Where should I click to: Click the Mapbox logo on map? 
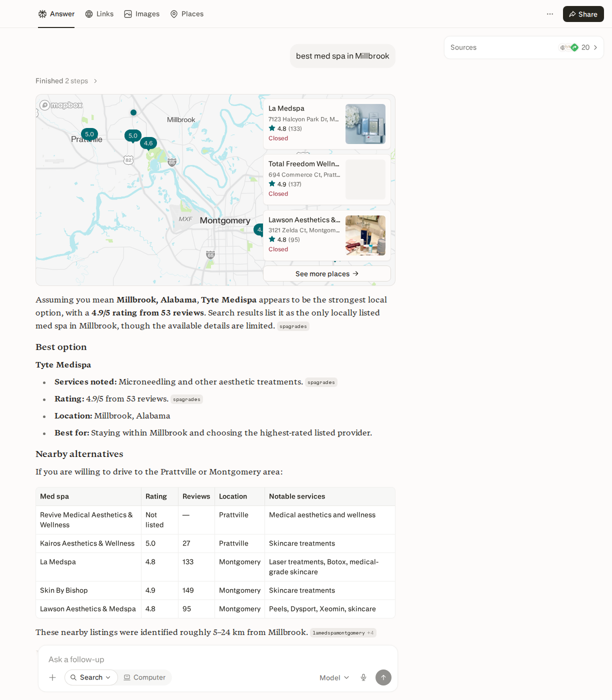click(x=61, y=105)
